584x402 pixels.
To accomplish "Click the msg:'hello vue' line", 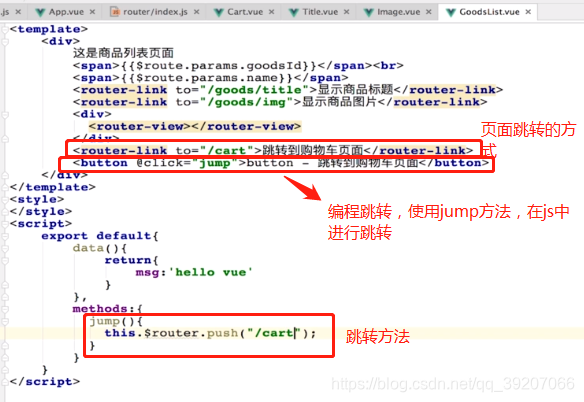I will coord(194,272).
